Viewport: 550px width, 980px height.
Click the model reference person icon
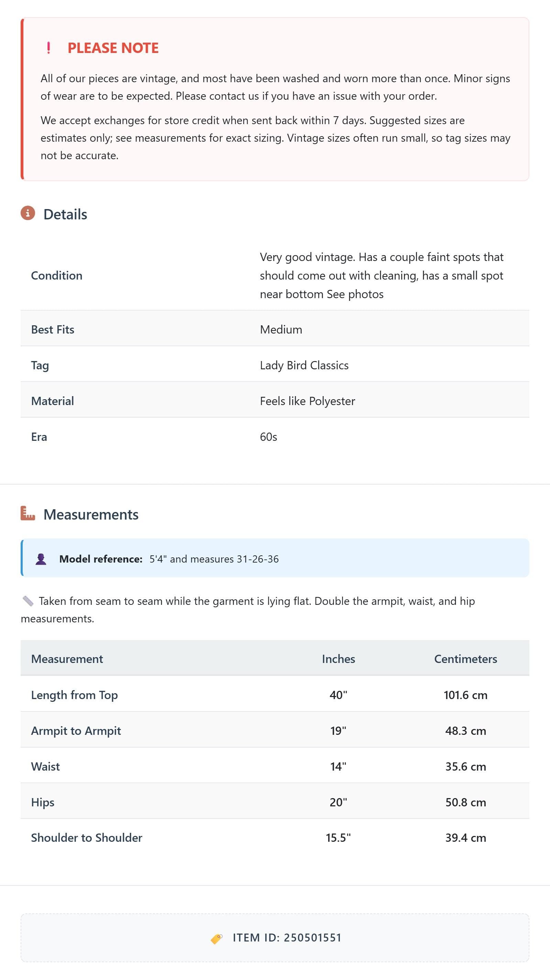(x=41, y=559)
